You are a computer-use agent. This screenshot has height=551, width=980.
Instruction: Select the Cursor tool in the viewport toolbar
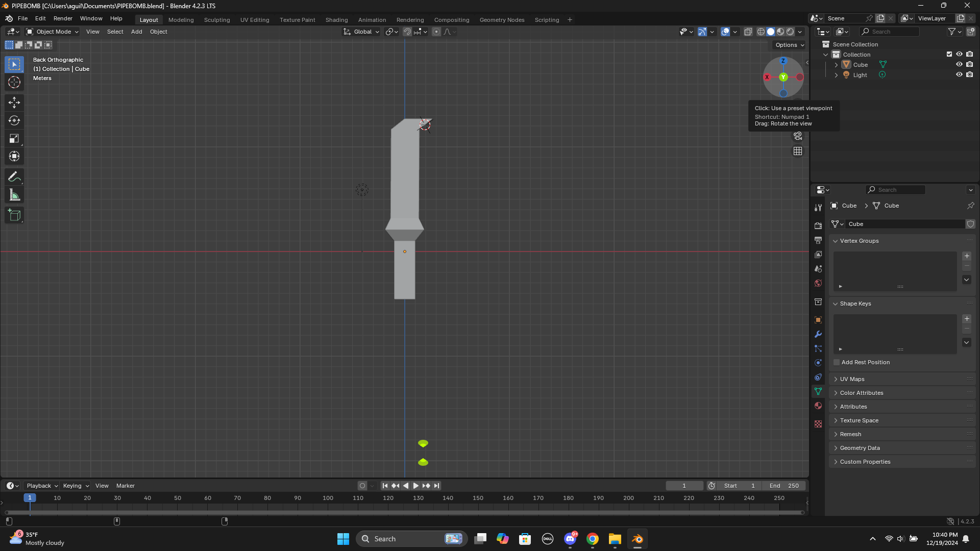click(x=14, y=82)
